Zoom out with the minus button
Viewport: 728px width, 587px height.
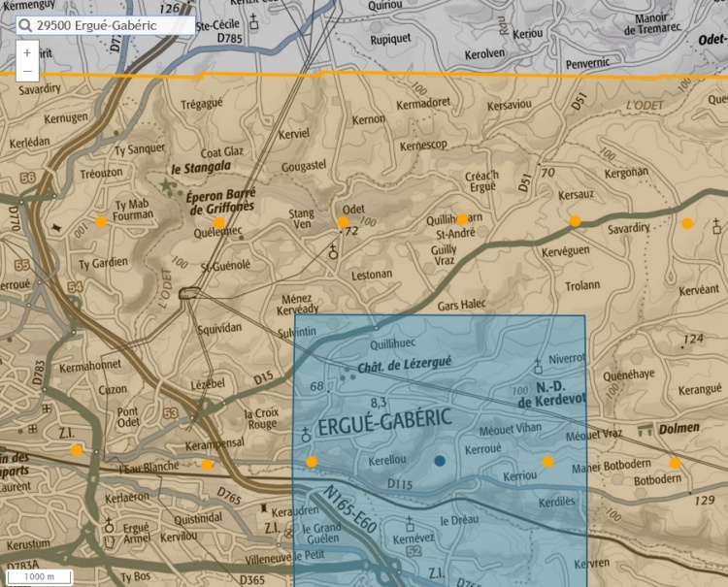coord(27,71)
